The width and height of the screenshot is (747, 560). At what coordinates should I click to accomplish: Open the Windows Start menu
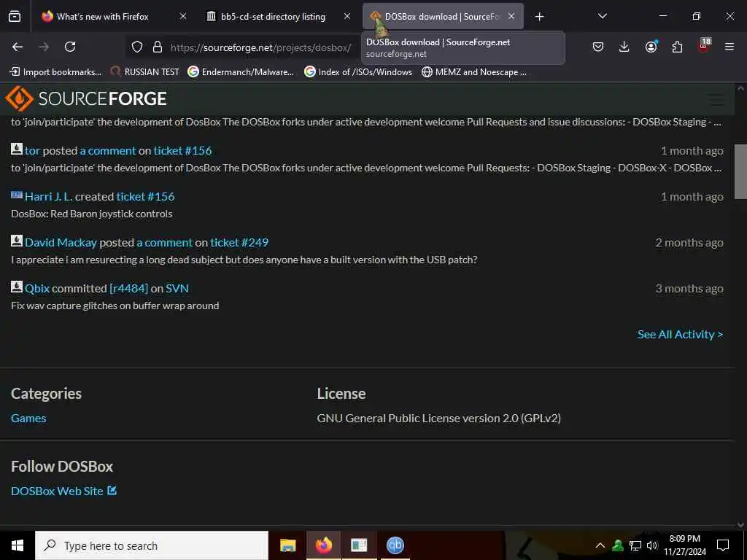pos(18,545)
